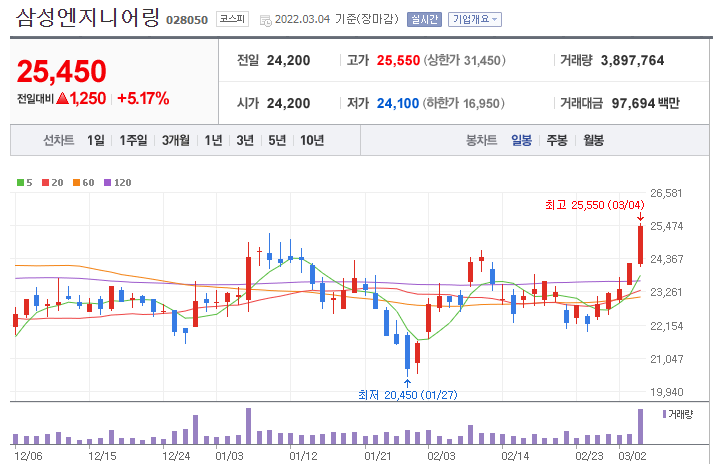Click the 거래대금 value 97,694 백만

tap(646, 103)
